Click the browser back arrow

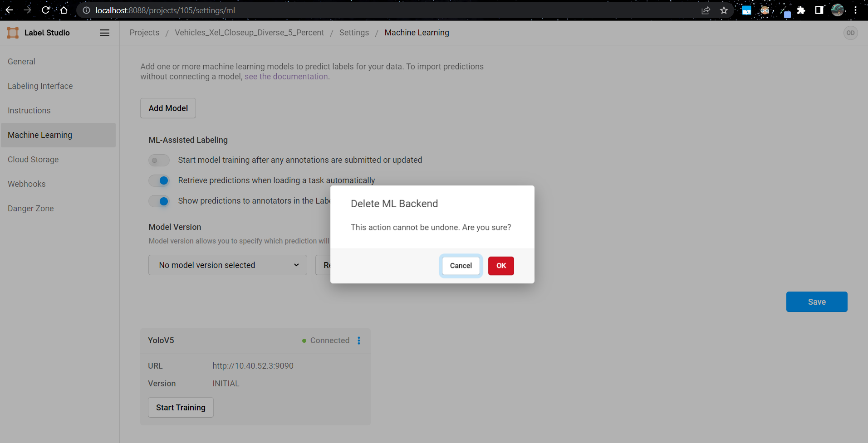9,10
